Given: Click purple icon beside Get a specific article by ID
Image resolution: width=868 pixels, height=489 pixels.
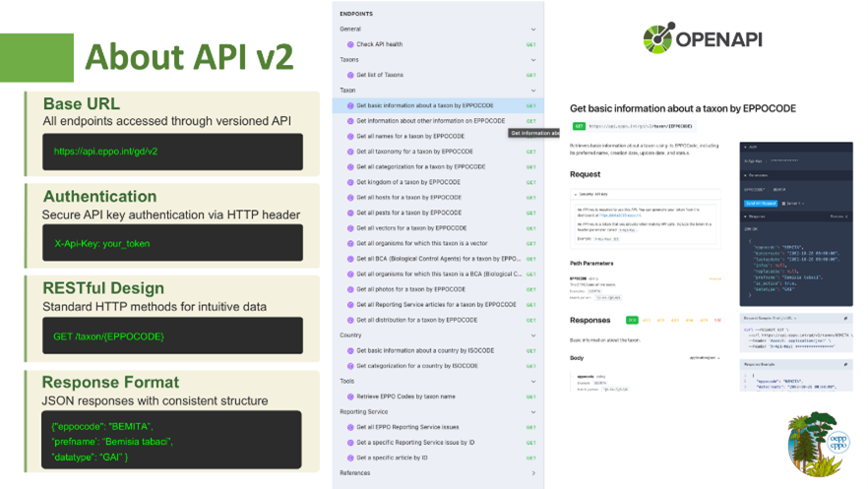Looking at the screenshot, I should [349, 458].
